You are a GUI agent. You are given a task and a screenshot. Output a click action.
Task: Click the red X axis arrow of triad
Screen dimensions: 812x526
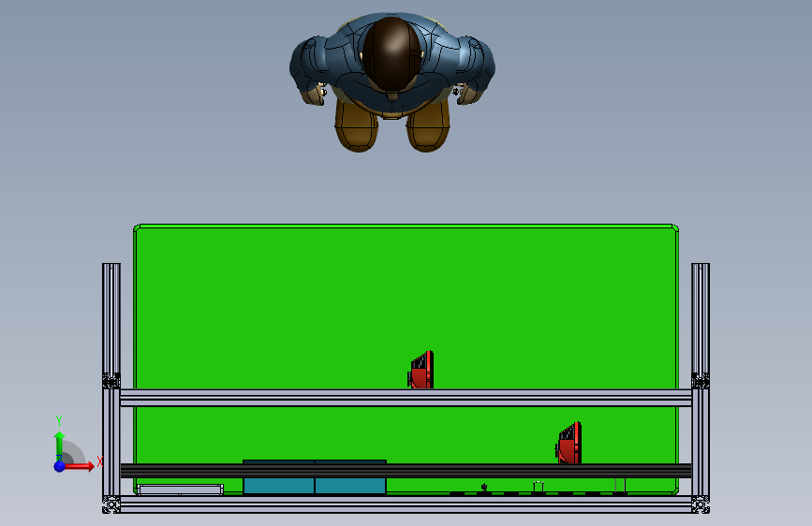81,466
